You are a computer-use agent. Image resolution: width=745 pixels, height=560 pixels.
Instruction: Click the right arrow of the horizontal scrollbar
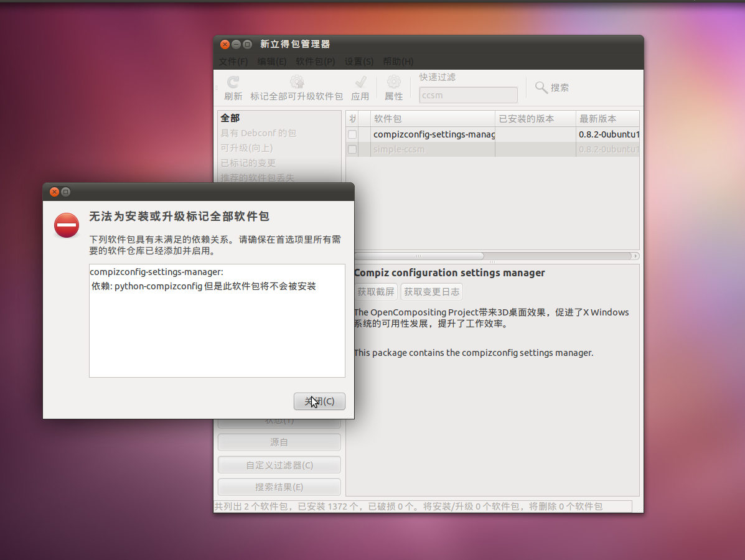(635, 256)
